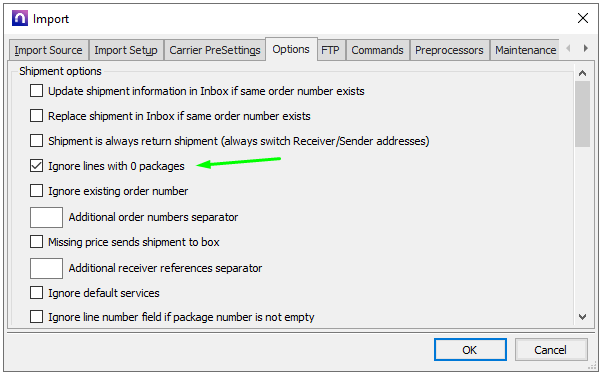
Task: Tick Replace shipment in Inbox checkbox
Action: tap(37, 116)
